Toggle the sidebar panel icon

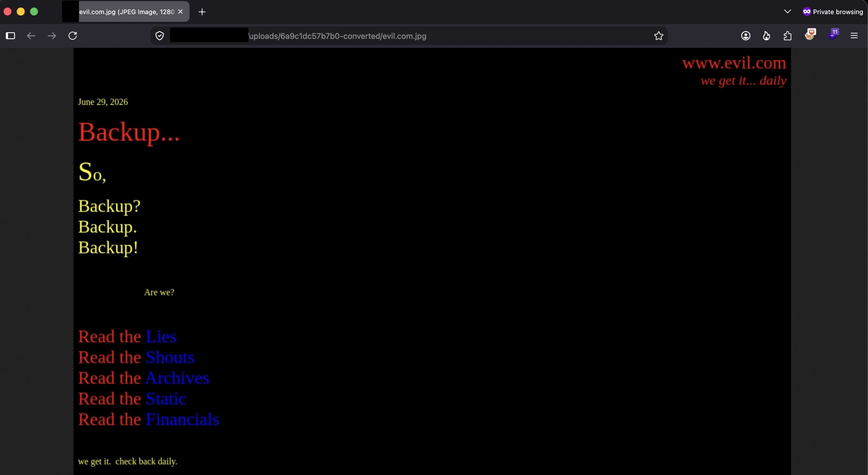(10, 36)
